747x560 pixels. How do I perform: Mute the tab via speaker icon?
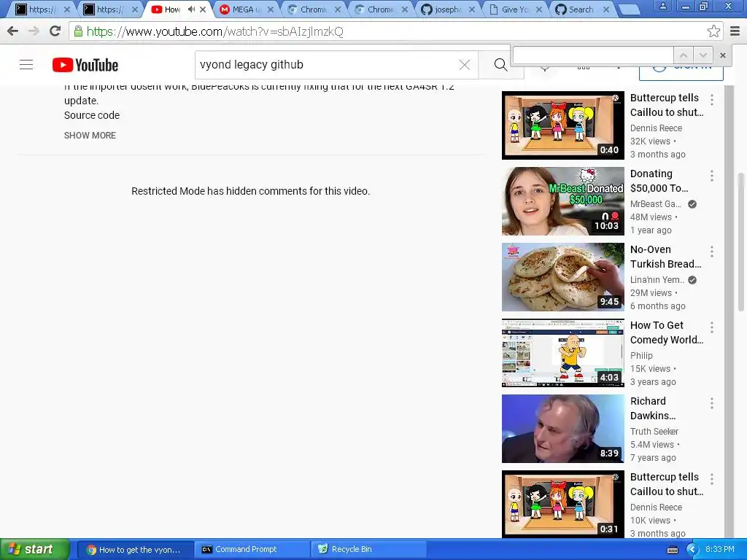click(192, 9)
